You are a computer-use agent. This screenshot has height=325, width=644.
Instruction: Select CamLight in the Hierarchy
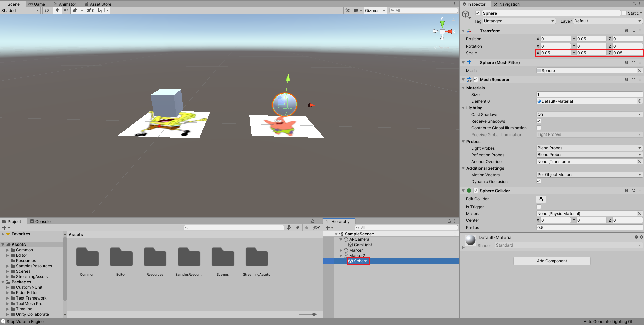[363, 245]
